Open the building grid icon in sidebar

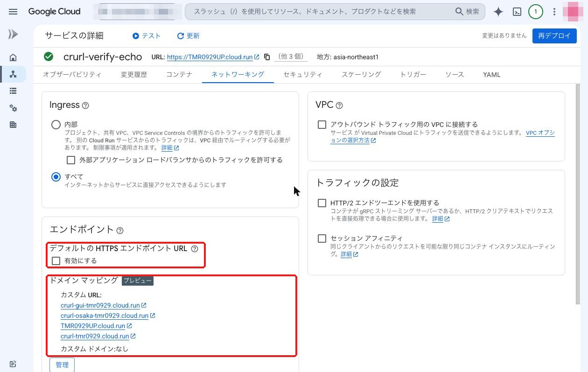(13, 125)
